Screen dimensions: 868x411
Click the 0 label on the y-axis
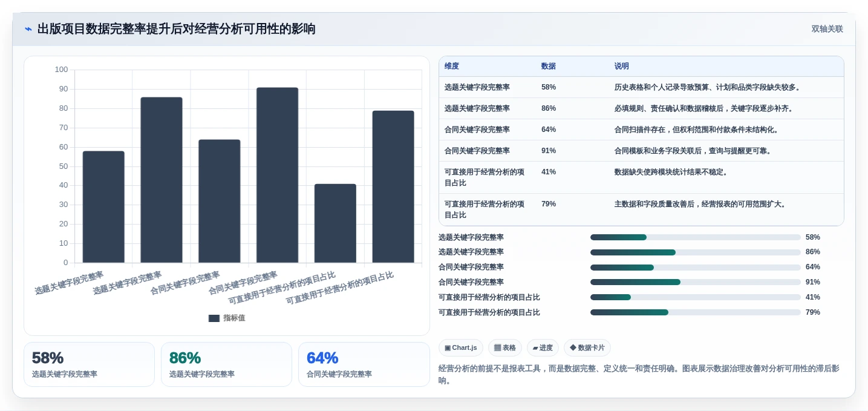(66, 263)
